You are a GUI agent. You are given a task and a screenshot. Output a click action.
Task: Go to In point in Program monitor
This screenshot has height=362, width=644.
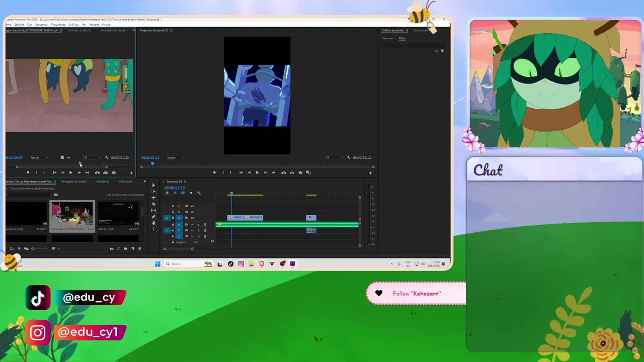(x=241, y=172)
